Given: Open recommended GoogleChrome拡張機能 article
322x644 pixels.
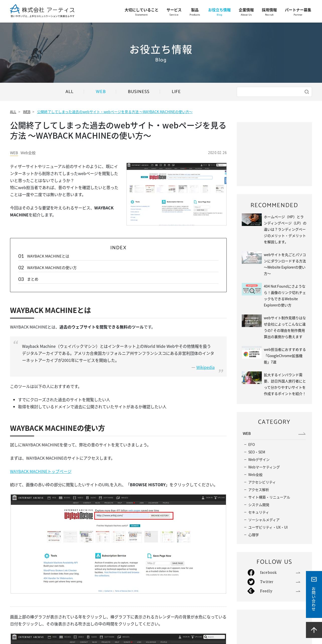Looking at the screenshot, I should (285, 356).
